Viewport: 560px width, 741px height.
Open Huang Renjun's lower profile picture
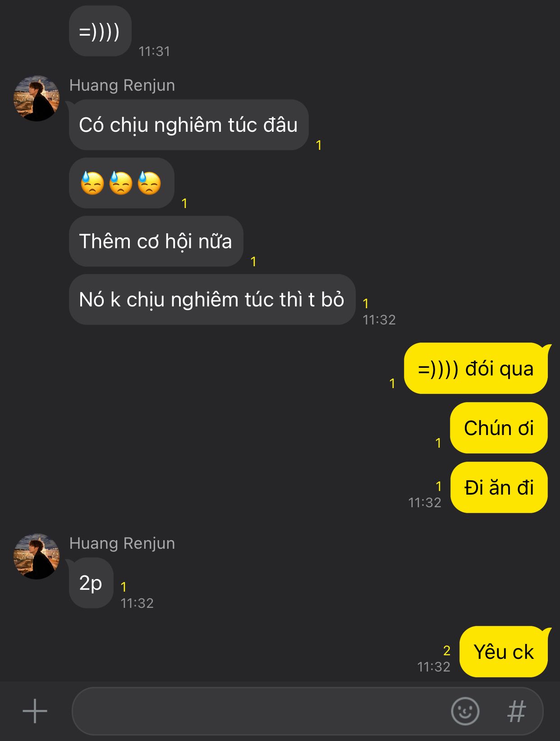click(x=37, y=556)
